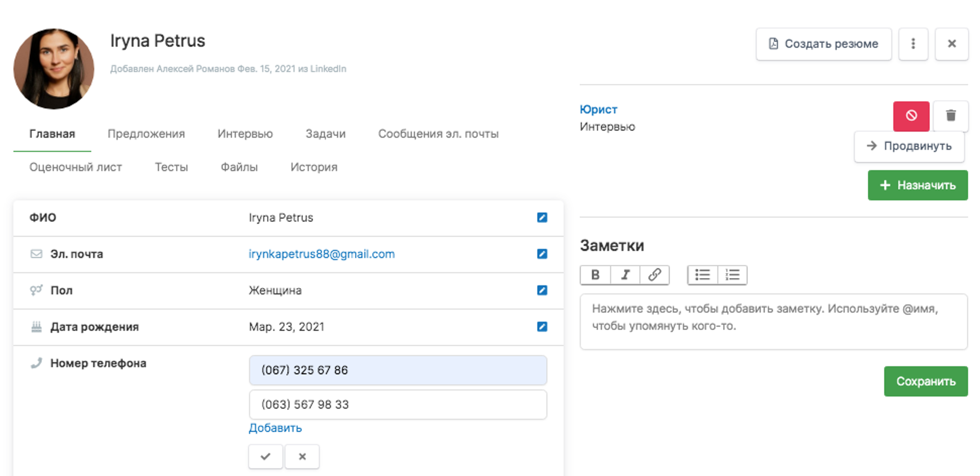
Task: Open the Файлы tab
Action: pyautogui.click(x=239, y=167)
